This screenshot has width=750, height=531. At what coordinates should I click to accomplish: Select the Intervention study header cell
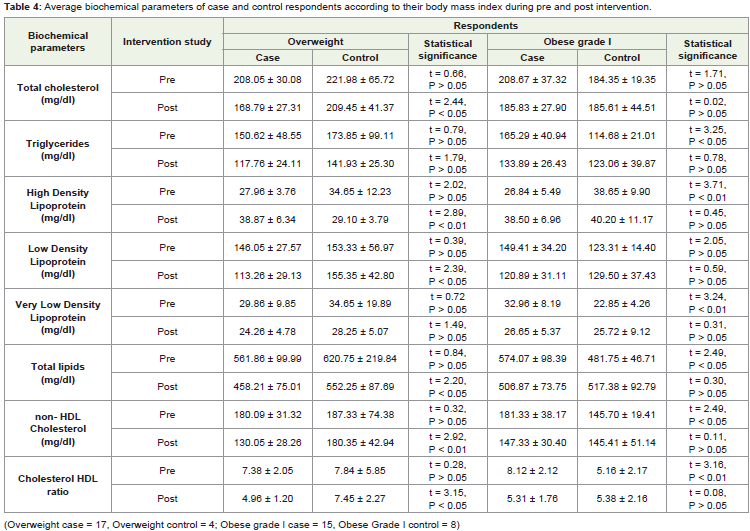(167, 42)
